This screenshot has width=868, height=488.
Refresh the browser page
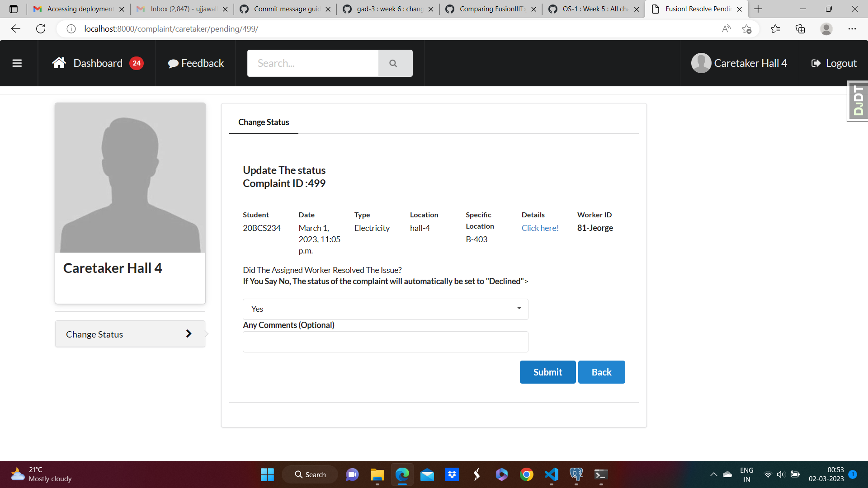point(41,29)
